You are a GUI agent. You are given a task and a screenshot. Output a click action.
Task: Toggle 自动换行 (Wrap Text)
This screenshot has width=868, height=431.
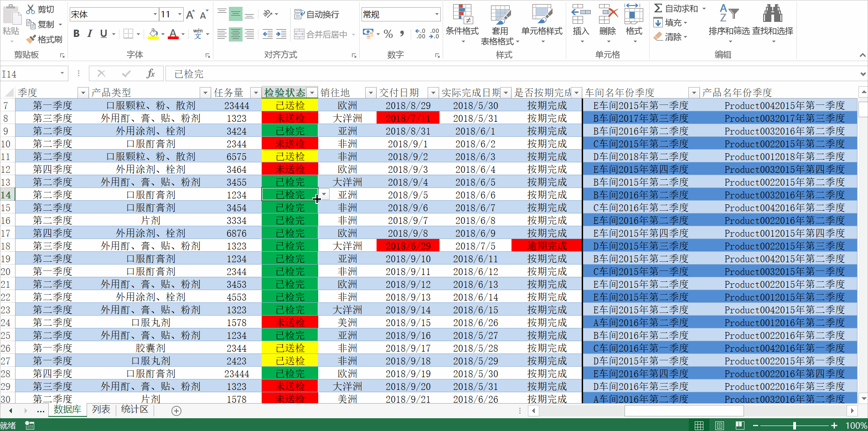318,15
